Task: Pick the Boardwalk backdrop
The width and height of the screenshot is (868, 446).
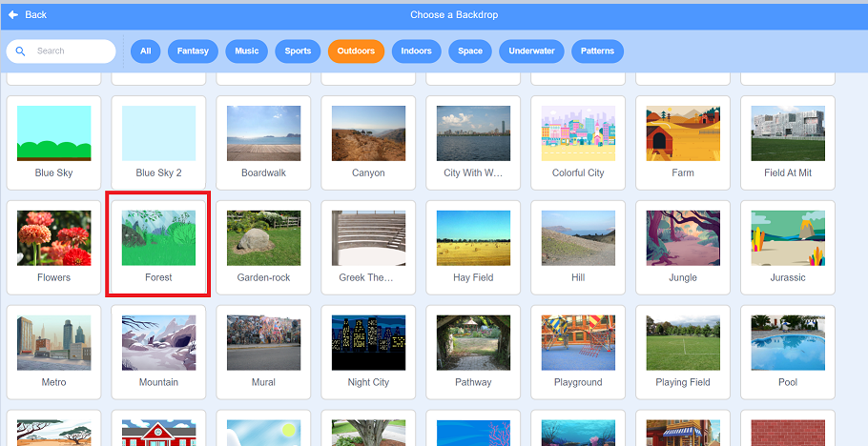Action: 263,143
